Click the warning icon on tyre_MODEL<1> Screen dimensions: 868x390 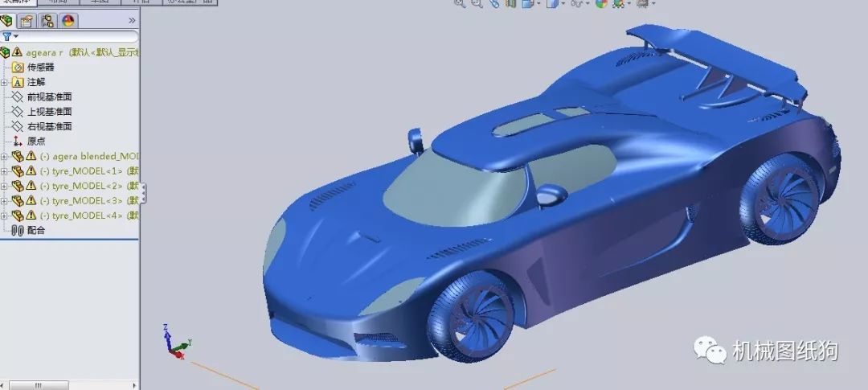pyautogui.click(x=31, y=170)
